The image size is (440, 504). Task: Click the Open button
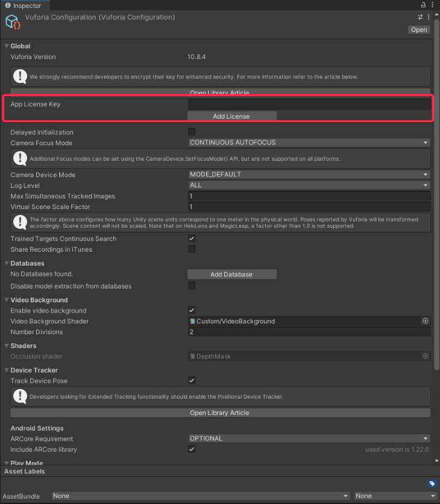click(x=419, y=30)
